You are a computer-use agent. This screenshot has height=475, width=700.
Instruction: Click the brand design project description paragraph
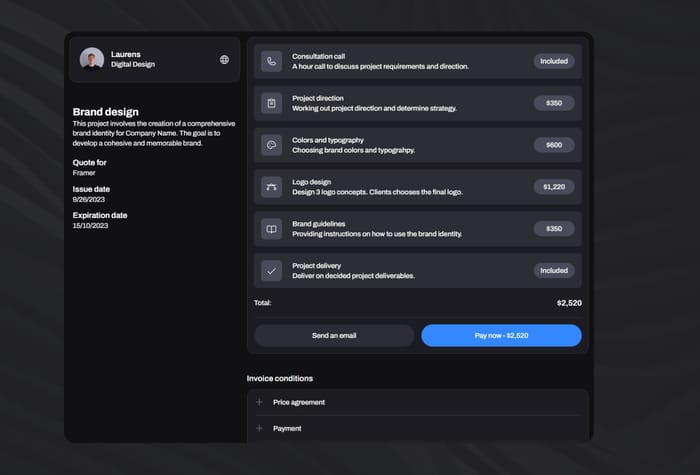(154, 133)
